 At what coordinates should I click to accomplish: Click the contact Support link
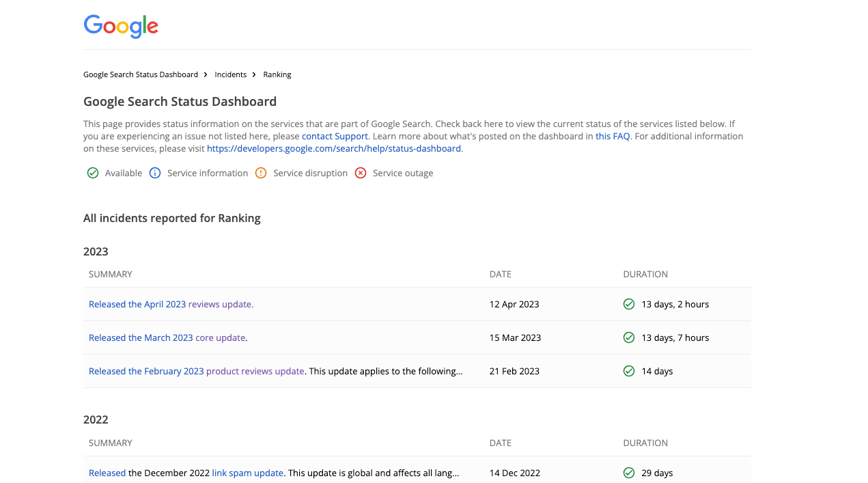tap(335, 136)
